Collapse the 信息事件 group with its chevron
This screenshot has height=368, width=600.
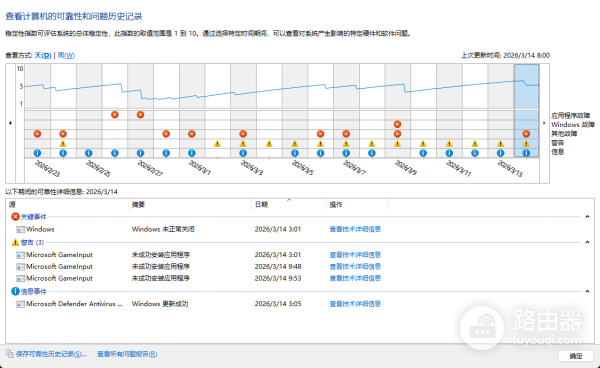[x=587, y=291]
